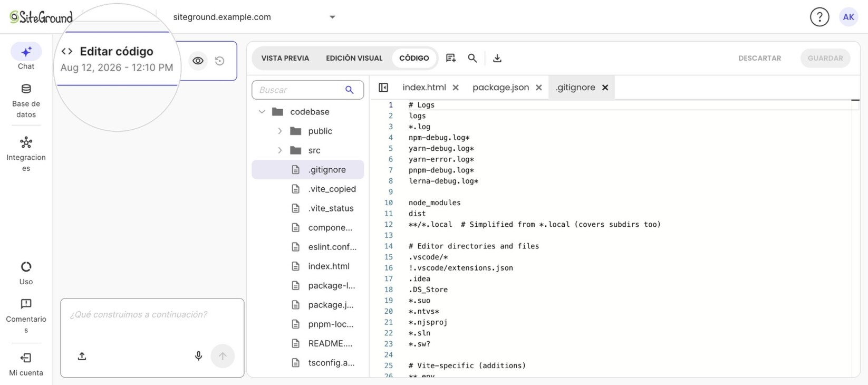This screenshot has width=868, height=385.
Task: Click the magnifier in Buscar field
Action: (x=350, y=90)
